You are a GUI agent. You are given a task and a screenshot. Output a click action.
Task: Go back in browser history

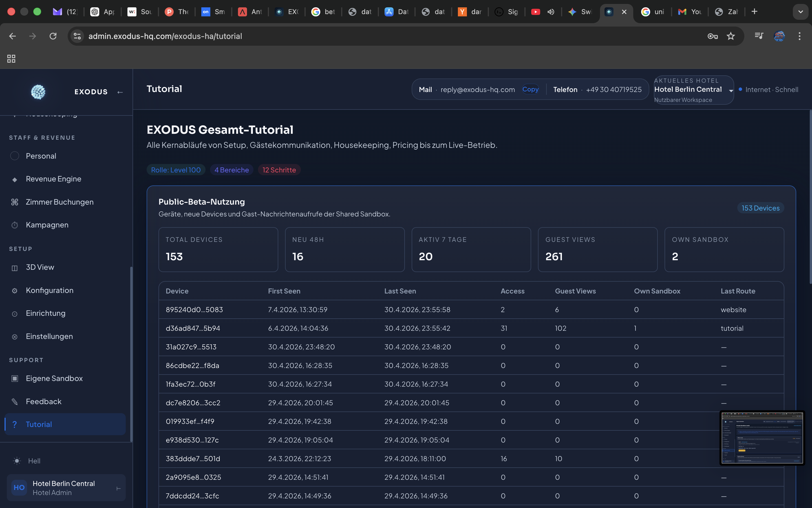[x=12, y=36]
